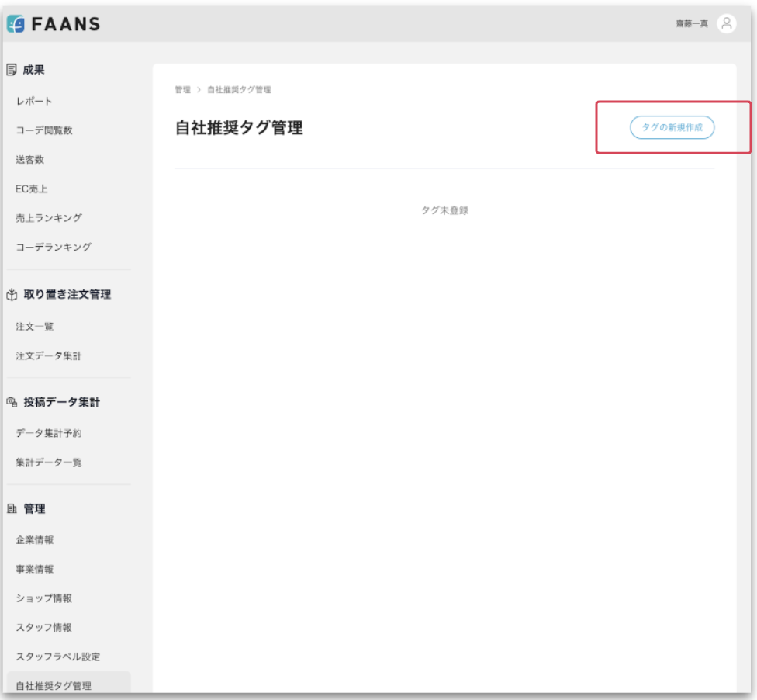This screenshot has width=757, height=700.
Task: Open 集計データ一覧 in sidebar
Action: coord(48,463)
